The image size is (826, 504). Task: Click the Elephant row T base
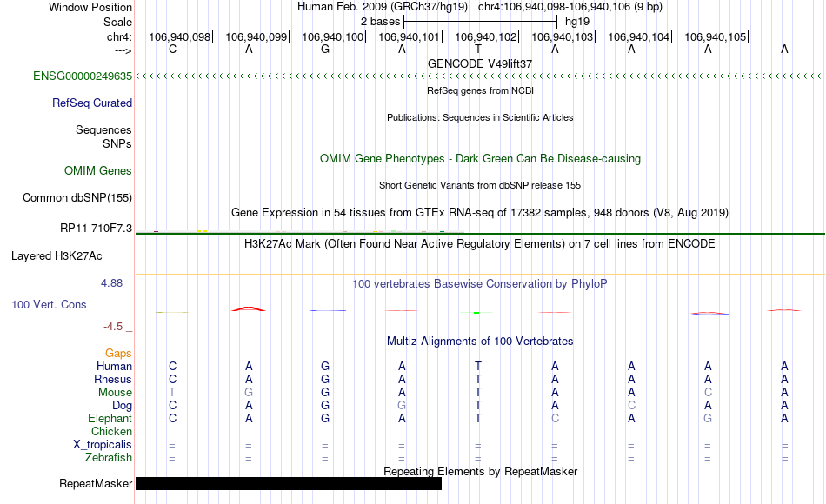coord(478,419)
